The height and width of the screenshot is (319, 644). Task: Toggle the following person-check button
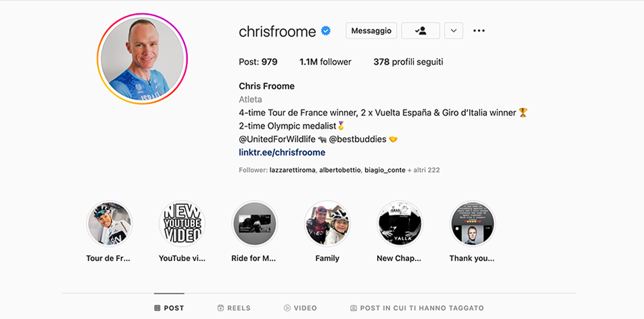point(421,31)
